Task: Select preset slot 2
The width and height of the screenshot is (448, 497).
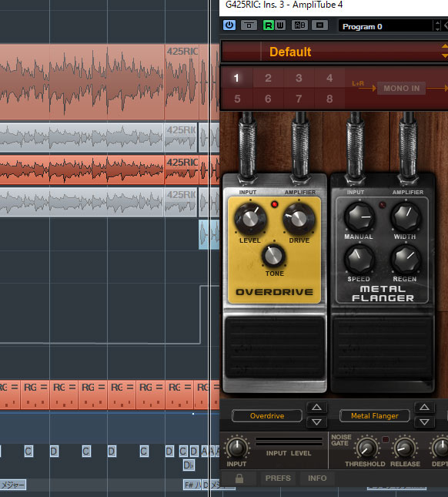Action: 268,78
